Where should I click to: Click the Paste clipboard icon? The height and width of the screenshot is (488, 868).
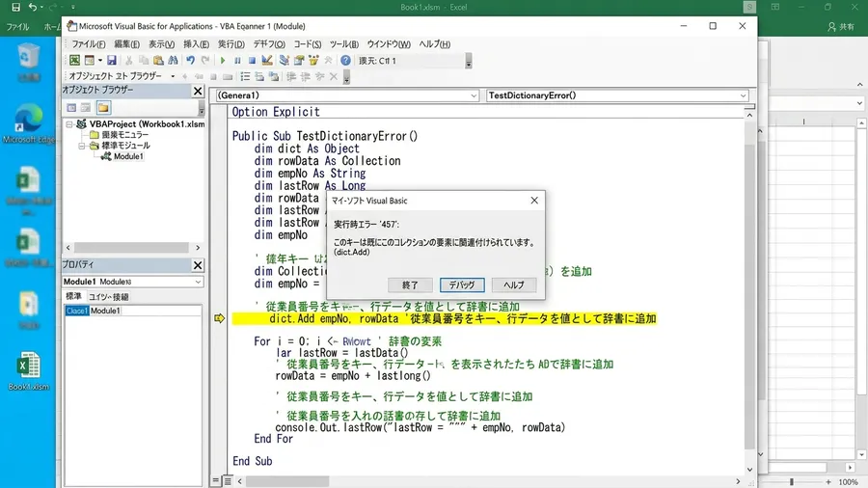pyautogui.click(x=158, y=61)
